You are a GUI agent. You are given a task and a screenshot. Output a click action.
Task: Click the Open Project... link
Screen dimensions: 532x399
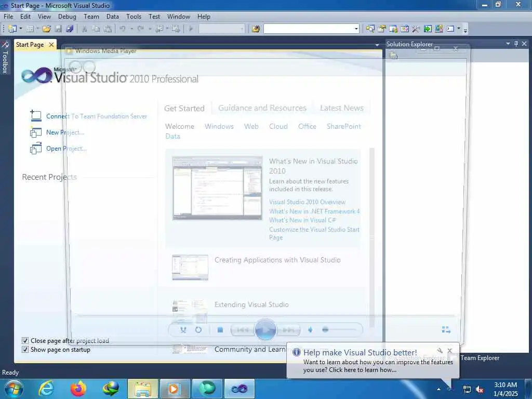coord(66,148)
